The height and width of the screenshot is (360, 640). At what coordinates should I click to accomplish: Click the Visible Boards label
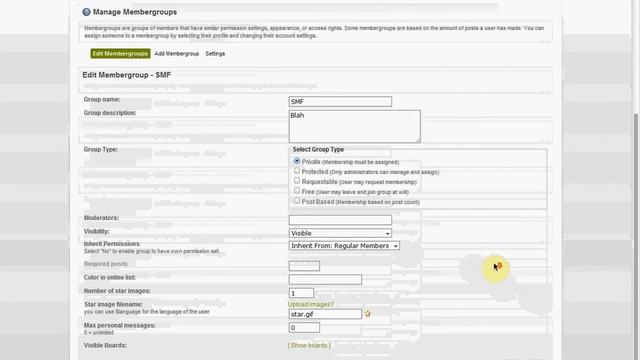[105, 345]
